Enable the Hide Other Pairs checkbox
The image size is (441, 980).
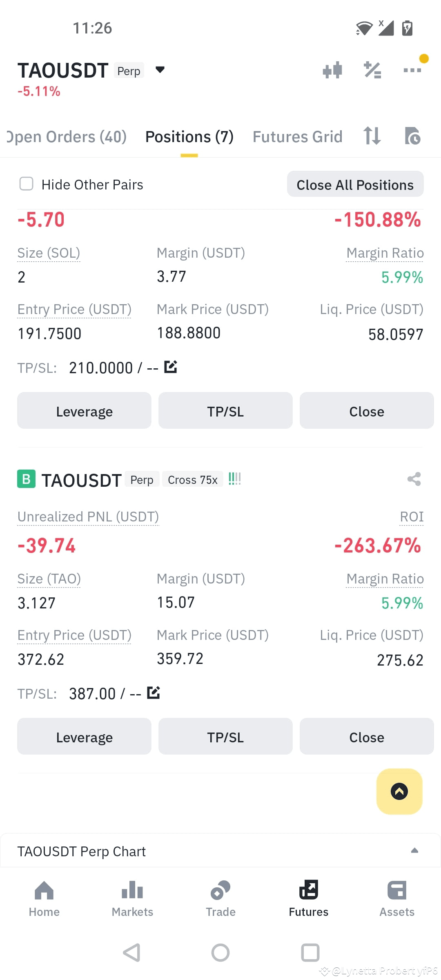coord(27,184)
